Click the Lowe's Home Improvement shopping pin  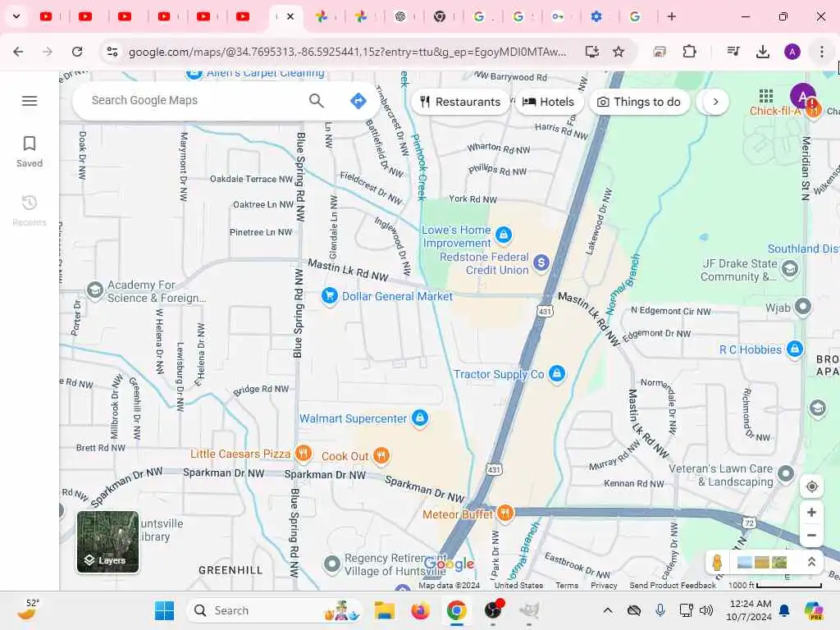tap(503, 235)
